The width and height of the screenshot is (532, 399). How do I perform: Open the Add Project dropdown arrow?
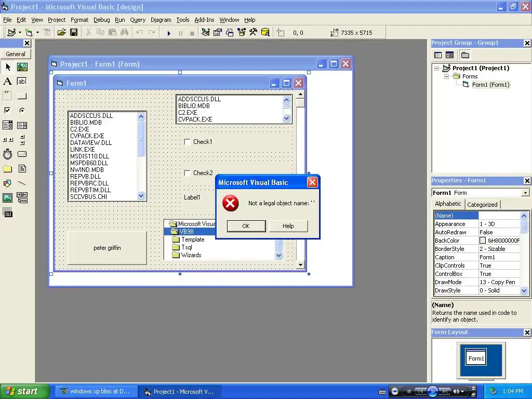pos(20,33)
